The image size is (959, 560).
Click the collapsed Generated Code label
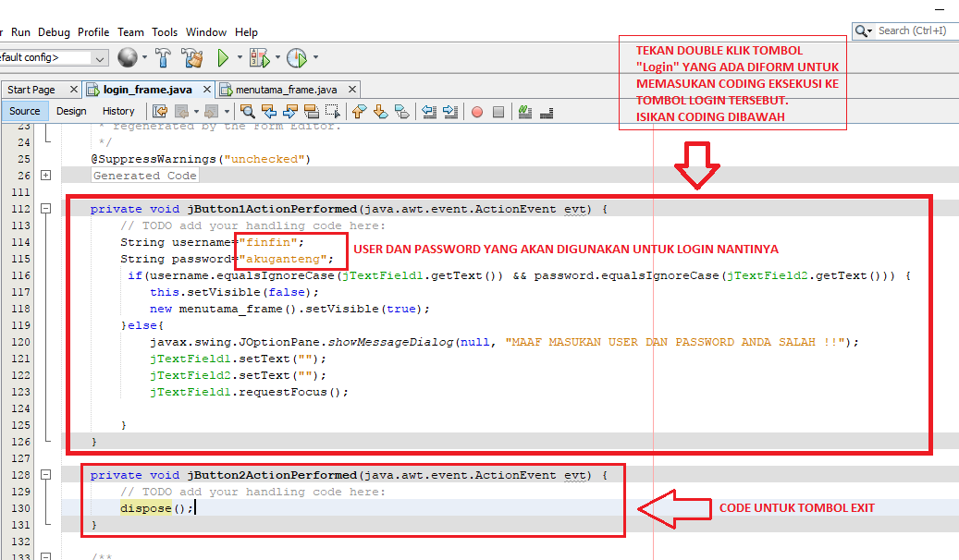pyautogui.click(x=145, y=176)
